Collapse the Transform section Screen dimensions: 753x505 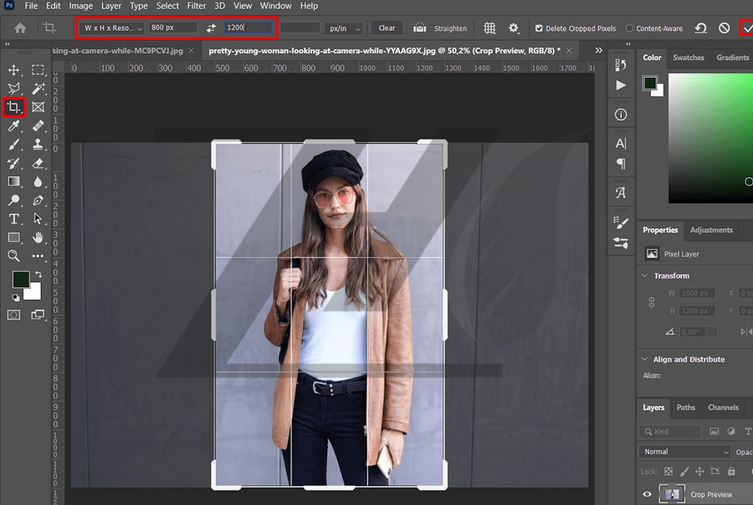pyautogui.click(x=645, y=276)
